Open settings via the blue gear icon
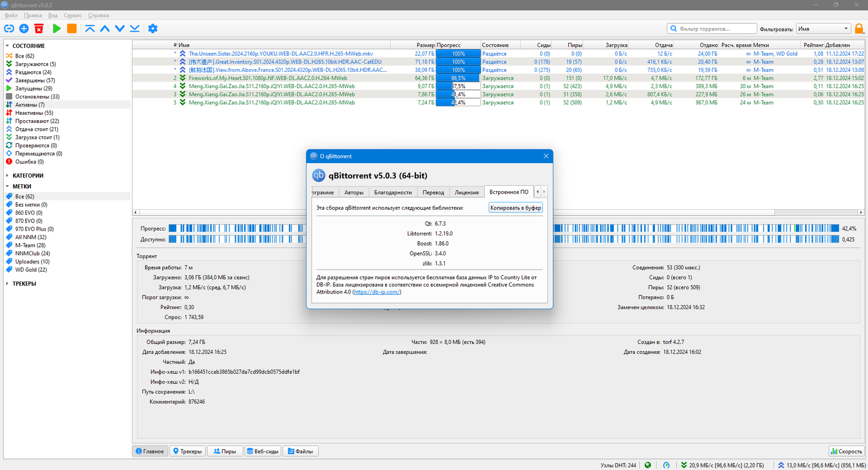 pos(153,29)
